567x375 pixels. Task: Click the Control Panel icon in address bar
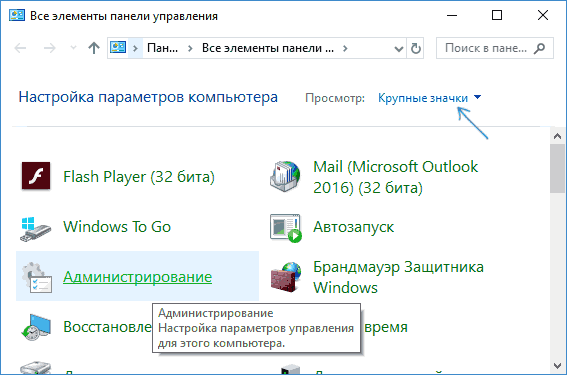(x=118, y=47)
